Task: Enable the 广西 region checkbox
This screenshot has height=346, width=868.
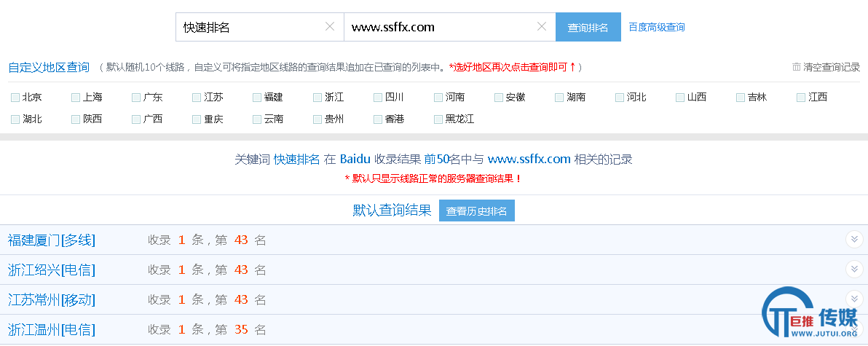Action: (x=135, y=119)
